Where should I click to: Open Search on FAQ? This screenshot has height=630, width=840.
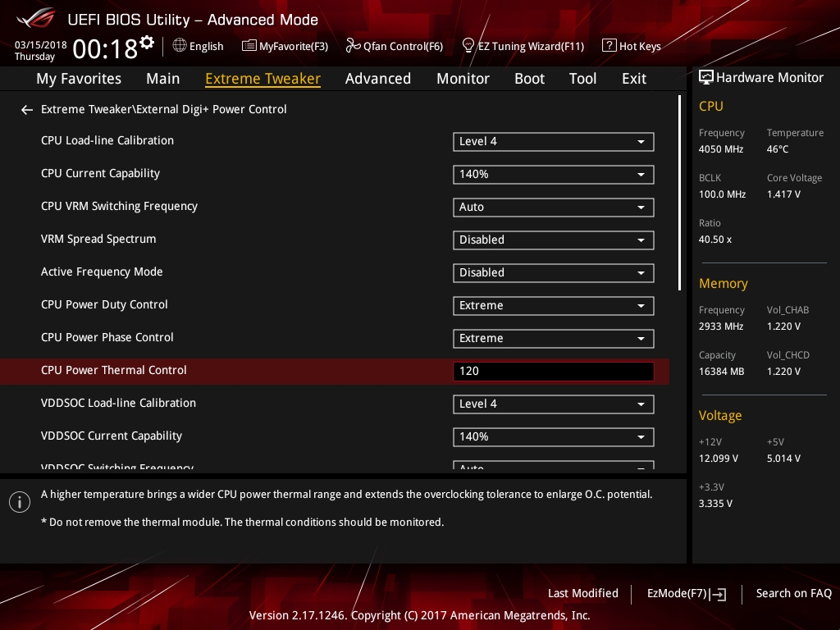[793, 593]
